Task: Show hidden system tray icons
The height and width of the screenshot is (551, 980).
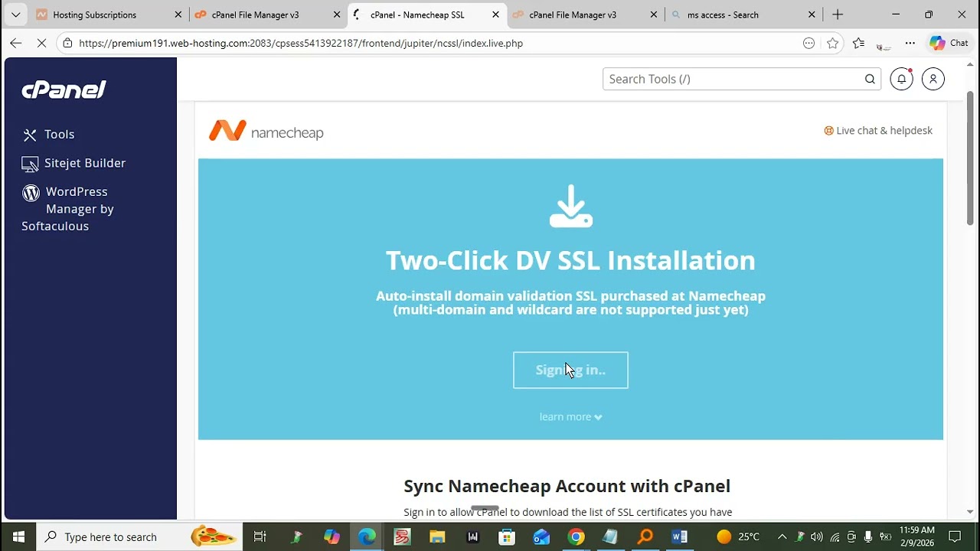Action: point(782,536)
